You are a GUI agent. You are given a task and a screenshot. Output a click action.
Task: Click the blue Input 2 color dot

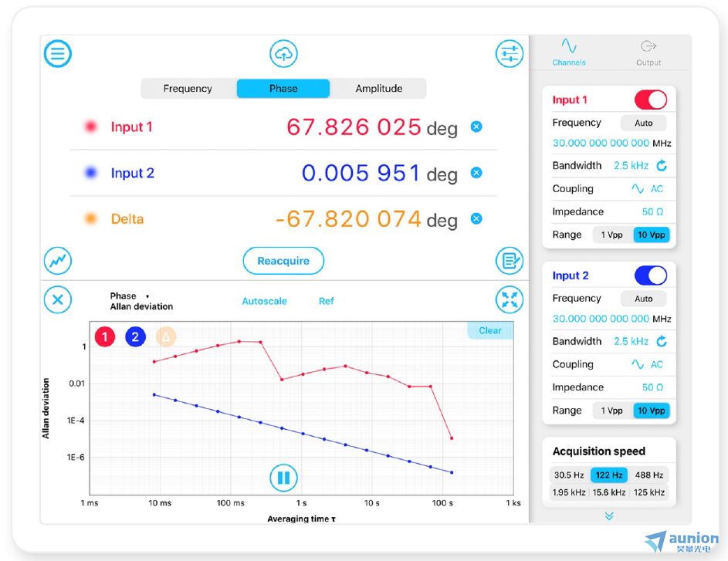tap(91, 173)
